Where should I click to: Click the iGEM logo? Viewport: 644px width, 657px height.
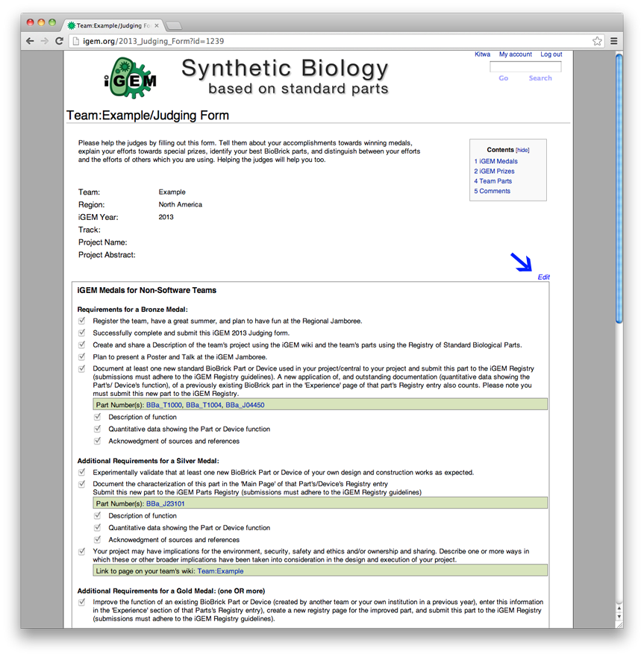(x=130, y=78)
